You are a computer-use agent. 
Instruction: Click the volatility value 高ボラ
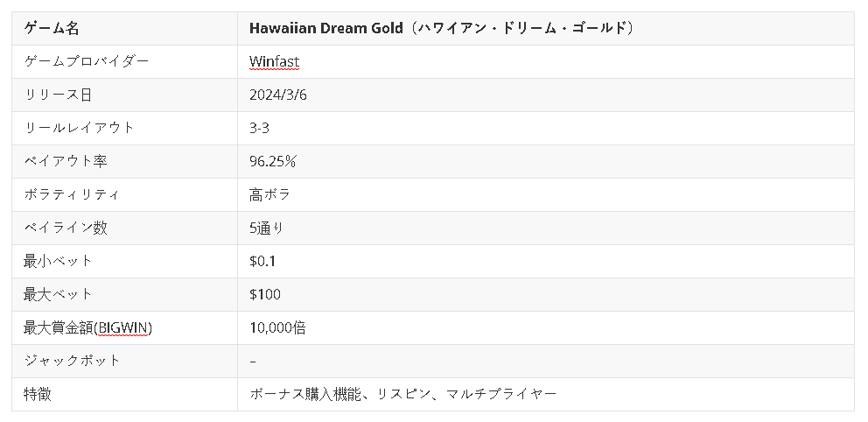click(x=269, y=194)
